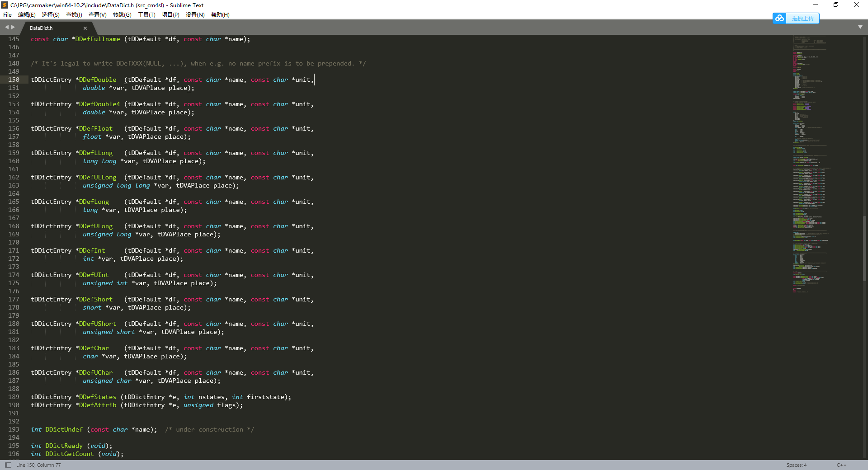Open the 设置(N) menu
Screen dimensions: 868x470
pos(195,15)
